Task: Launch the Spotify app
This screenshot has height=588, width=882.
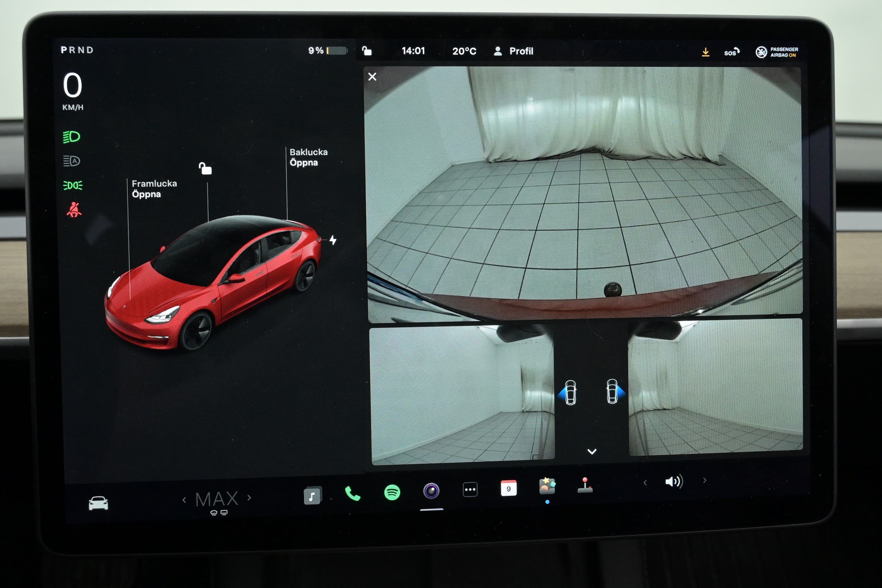Action: pos(392,492)
